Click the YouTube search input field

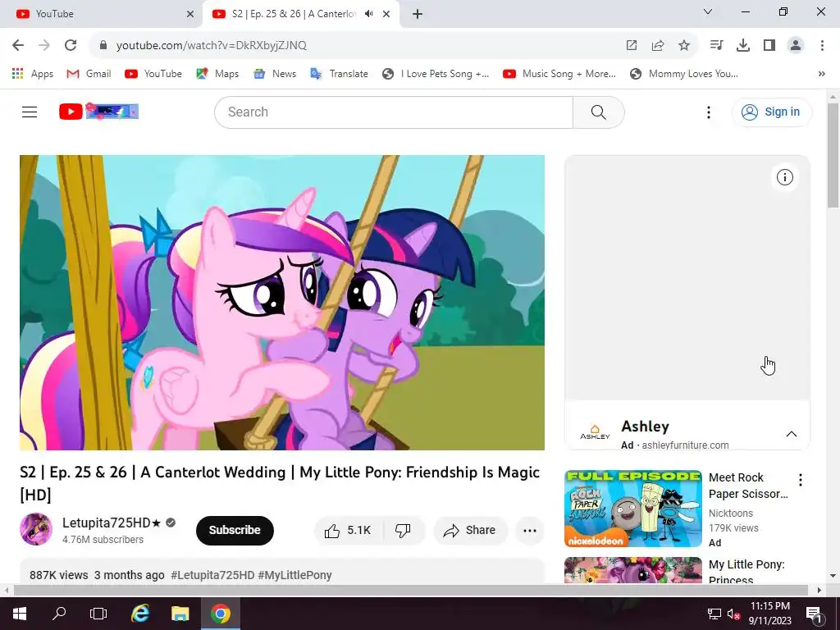click(x=394, y=112)
